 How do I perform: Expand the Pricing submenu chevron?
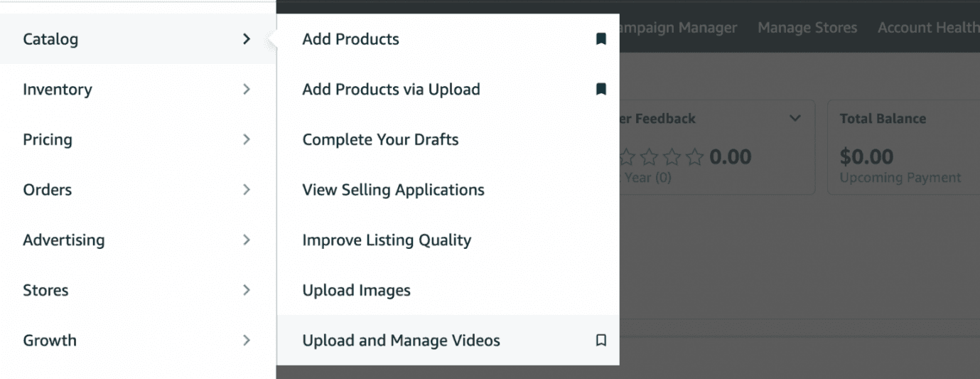coord(247,139)
